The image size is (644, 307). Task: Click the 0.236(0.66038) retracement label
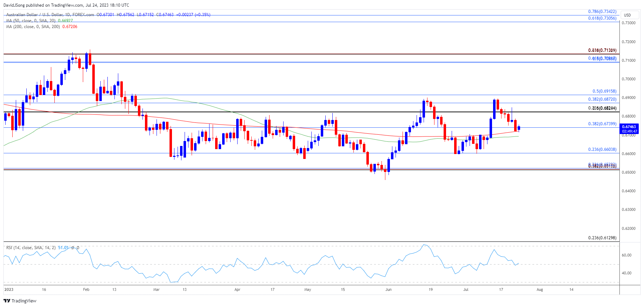[602, 149]
